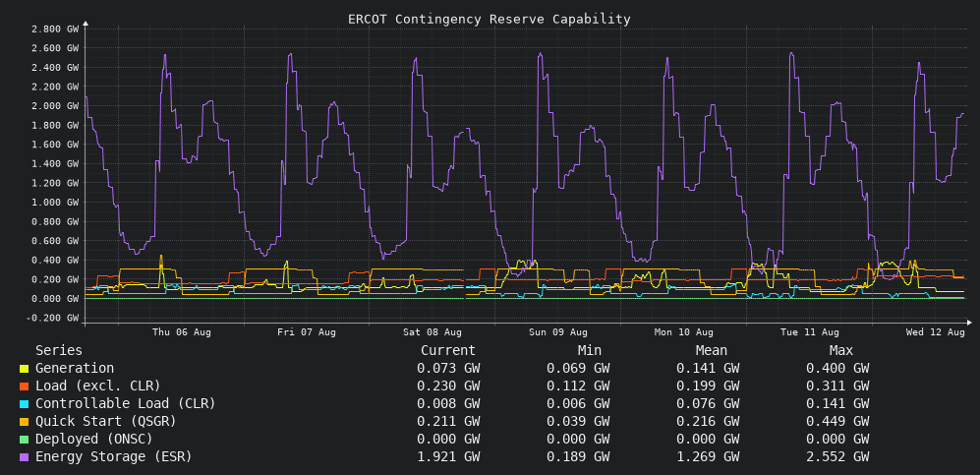Click the green Deployed (ONSC) swatch
Image resolution: width=980 pixels, height=475 pixels.
pyautogui.click(x=24, y=440)
